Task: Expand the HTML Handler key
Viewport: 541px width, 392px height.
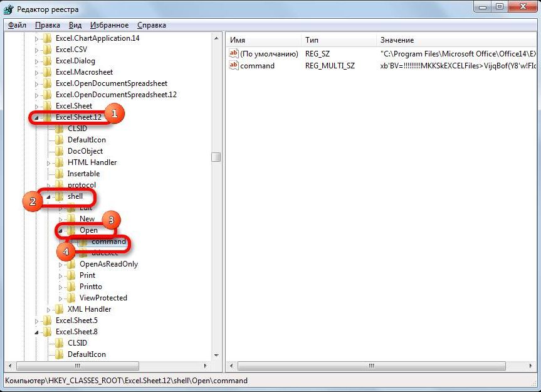Action: [49, 163]
